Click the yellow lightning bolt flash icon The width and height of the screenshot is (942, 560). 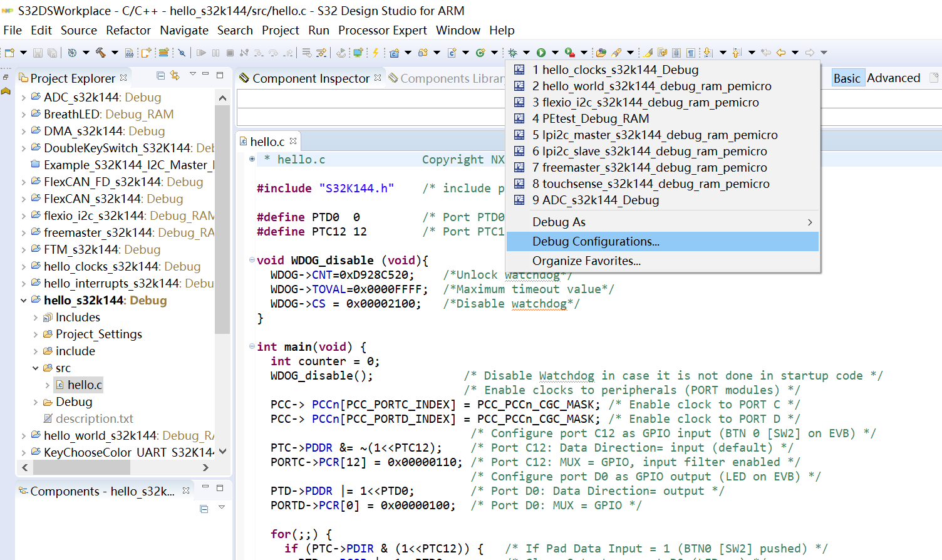coord(376,53)
